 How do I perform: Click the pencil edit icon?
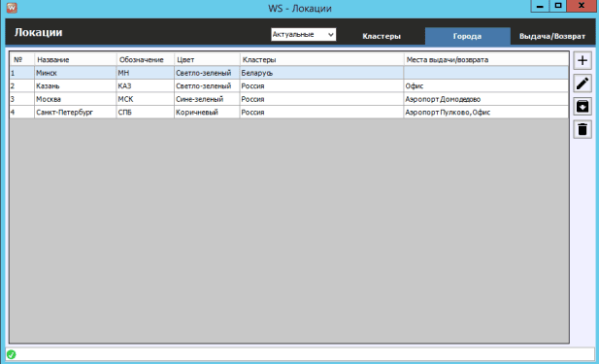[582, 83]
